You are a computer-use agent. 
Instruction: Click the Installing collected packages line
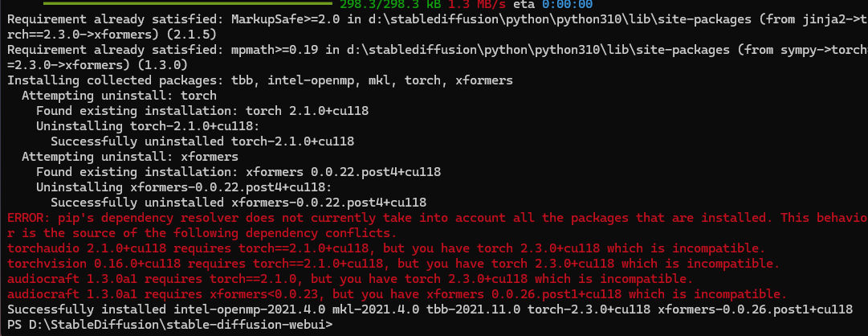point(259,80)
